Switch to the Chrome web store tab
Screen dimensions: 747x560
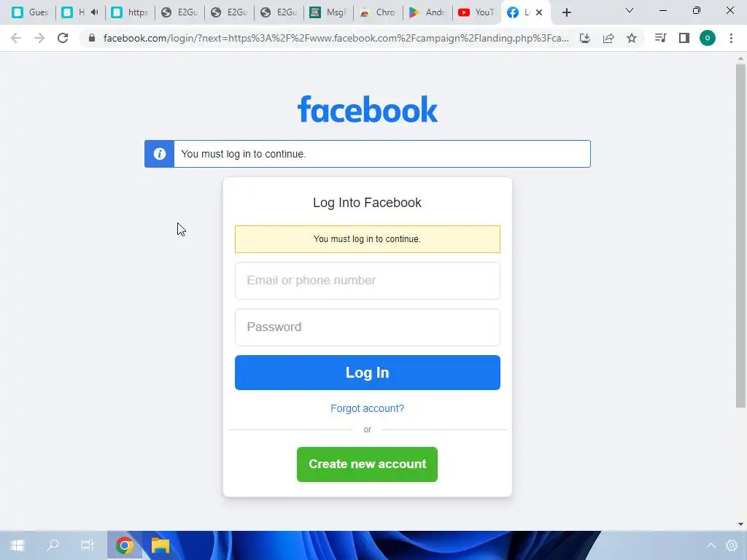coord(377,12)
